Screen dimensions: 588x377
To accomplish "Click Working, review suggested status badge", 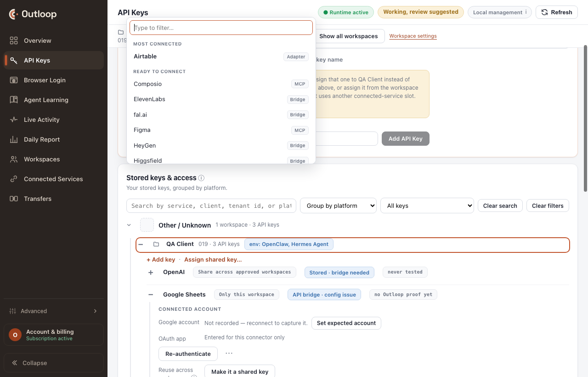I will (421, 12).
